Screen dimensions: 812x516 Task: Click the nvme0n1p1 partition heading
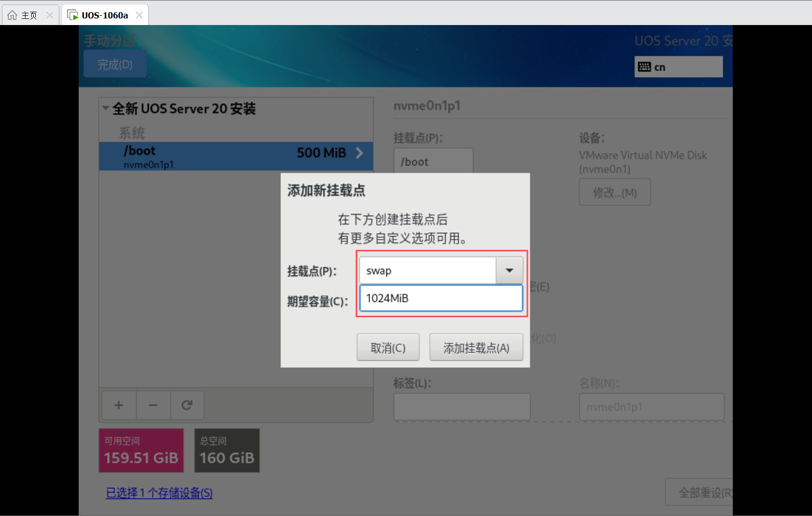[427, 106]
